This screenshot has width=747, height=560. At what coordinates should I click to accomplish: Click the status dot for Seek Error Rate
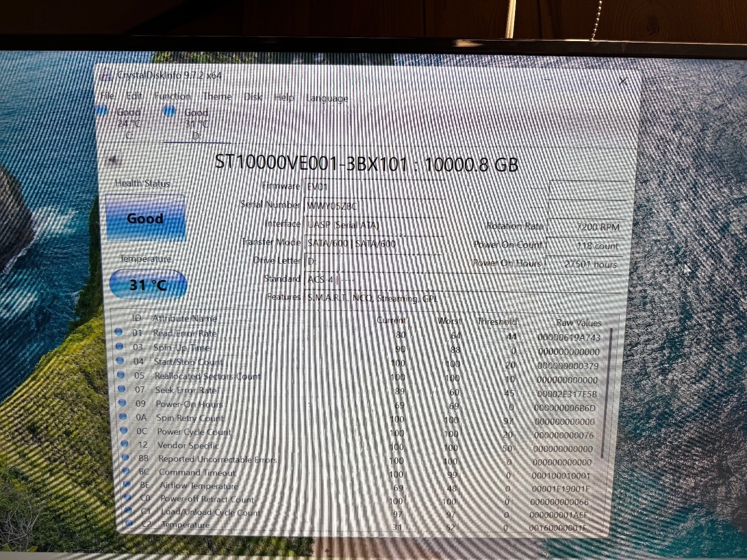point(122,388)
